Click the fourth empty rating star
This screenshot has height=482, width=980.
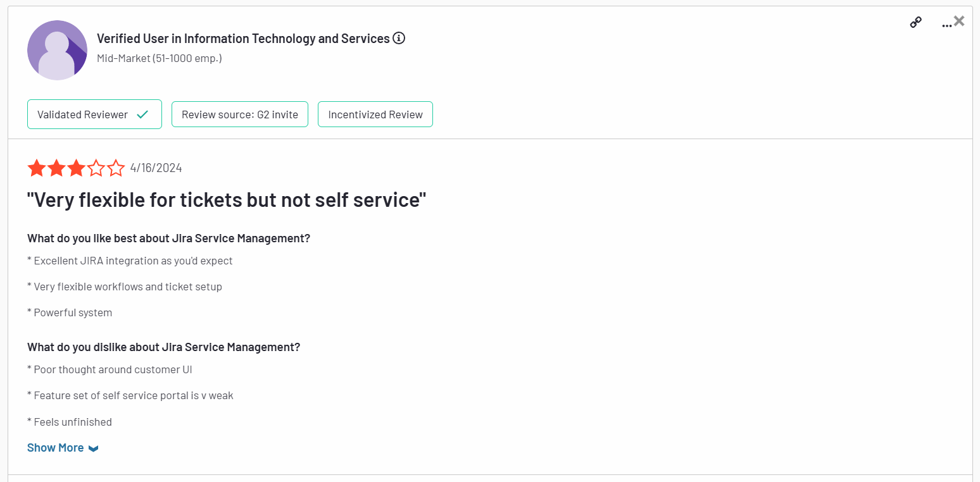tap(96, 168)
